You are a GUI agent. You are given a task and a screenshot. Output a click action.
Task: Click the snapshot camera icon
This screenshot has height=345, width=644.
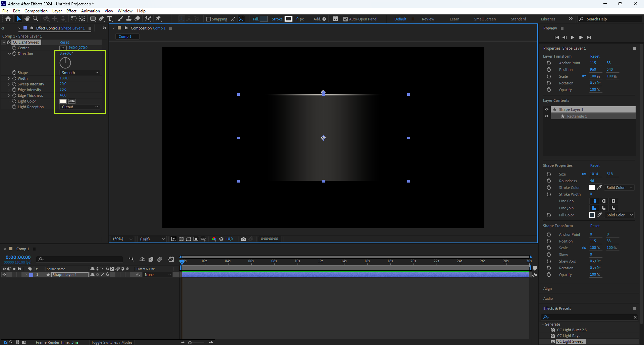pos(244,239)
